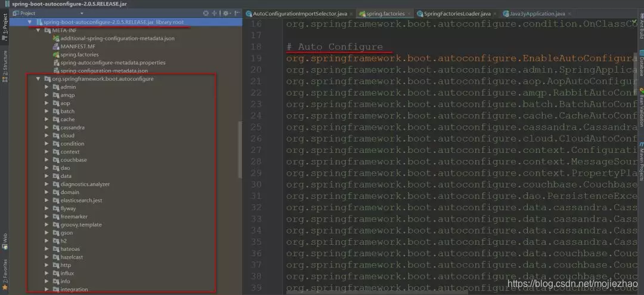Switch to Java3yApplication.java tab

tap(537, 14)
